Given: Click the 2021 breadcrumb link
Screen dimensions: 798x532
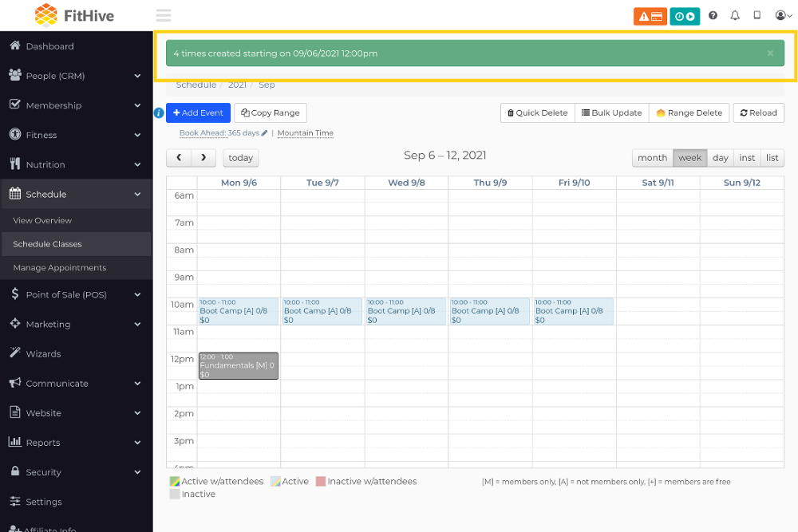Looking at the screenshot, I should pyautogui.click(x=237, y=85).
